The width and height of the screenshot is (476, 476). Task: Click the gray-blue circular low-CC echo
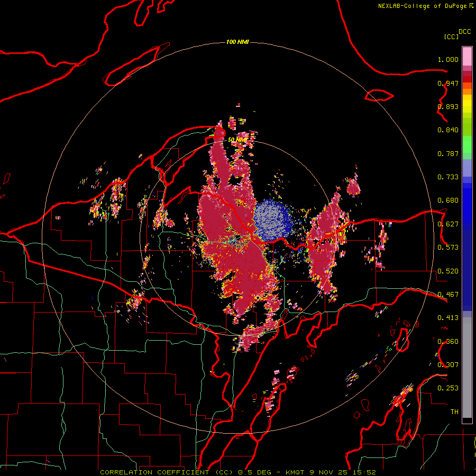tap(272, 220)
